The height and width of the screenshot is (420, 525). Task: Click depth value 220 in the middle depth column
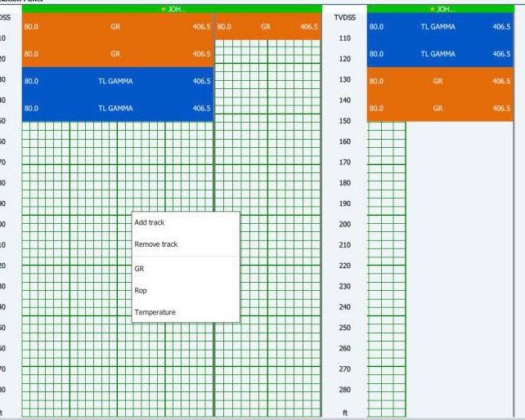pyautogui.click(x=344, y=266)
